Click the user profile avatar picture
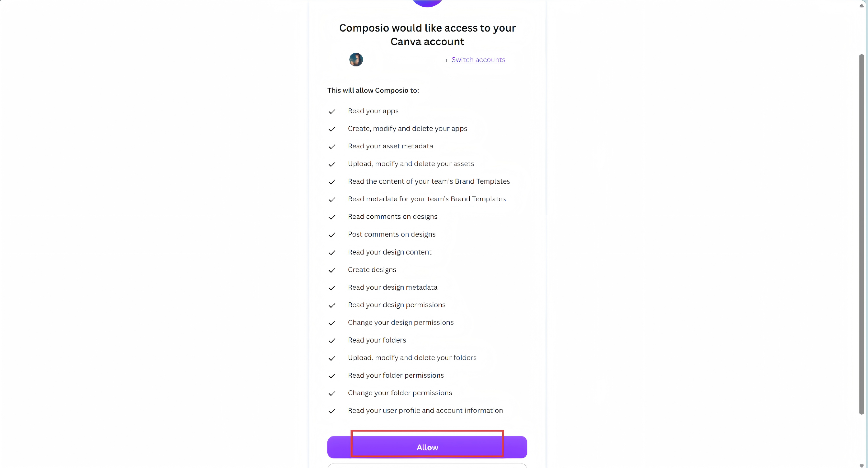 (356, 60)
